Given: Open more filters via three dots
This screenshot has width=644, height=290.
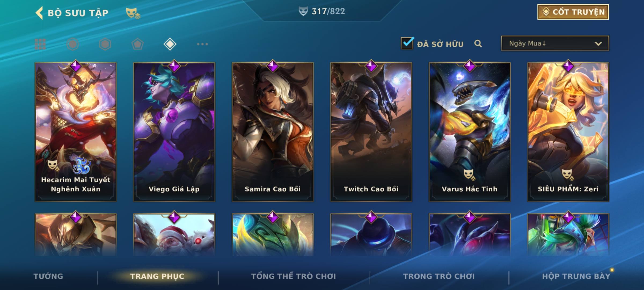Looking at the screenshot, I should tap(202, 44).
